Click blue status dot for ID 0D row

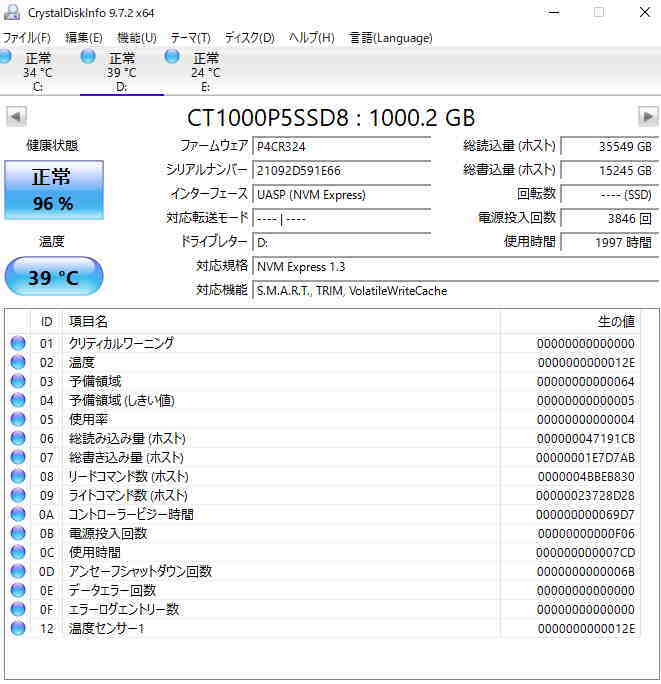tap(18, 571)
